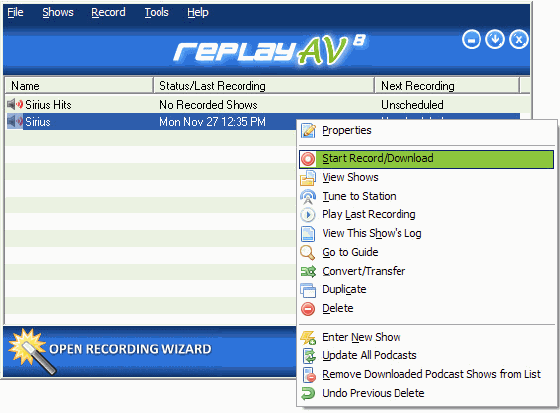
Task: Click the round down-arrow icon in the header
Action: click(x=495, y=39)
